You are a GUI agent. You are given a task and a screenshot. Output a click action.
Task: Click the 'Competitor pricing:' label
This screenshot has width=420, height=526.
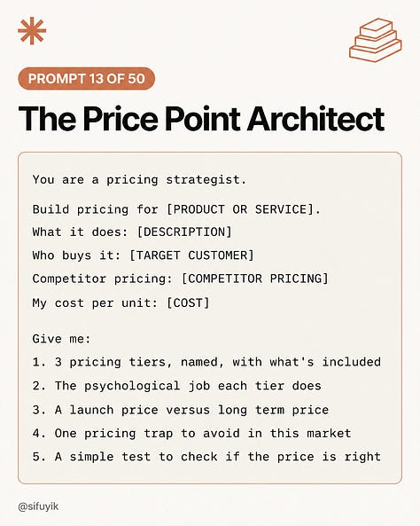[x=102, y=279]
